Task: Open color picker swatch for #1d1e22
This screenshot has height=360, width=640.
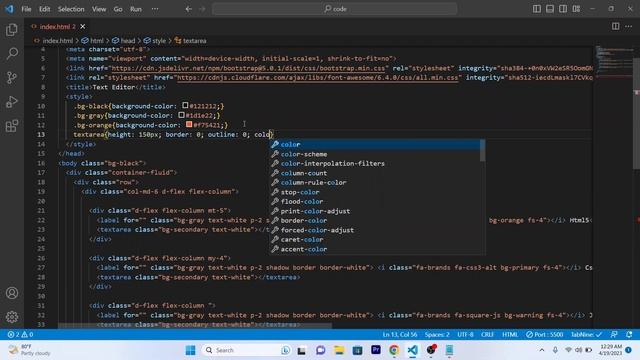Action: pyautogui.click(x=182, y=116)
